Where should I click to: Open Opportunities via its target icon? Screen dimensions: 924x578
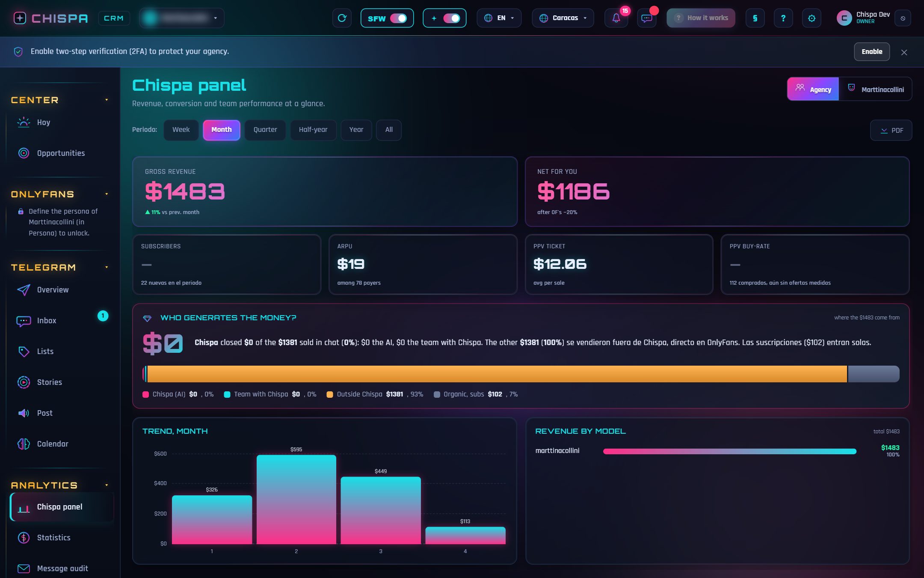pyautogui.click(x=24, y=153)
